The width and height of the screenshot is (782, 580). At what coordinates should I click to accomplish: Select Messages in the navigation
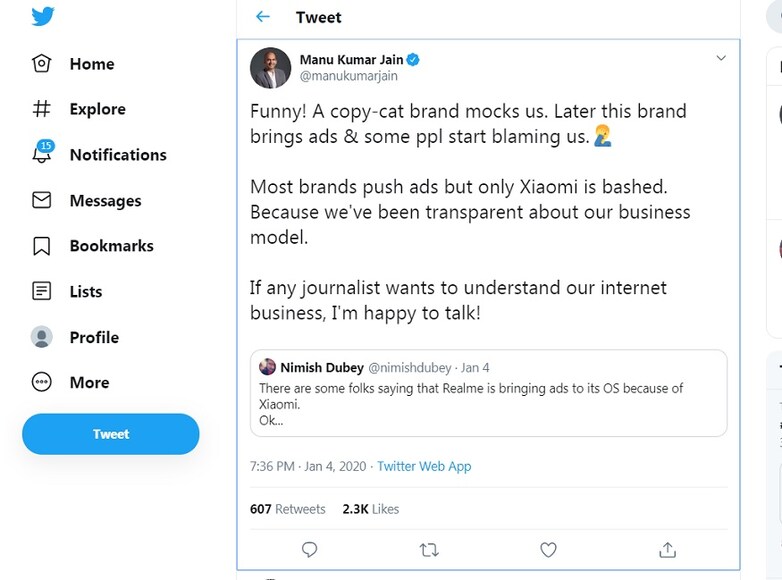105,201
